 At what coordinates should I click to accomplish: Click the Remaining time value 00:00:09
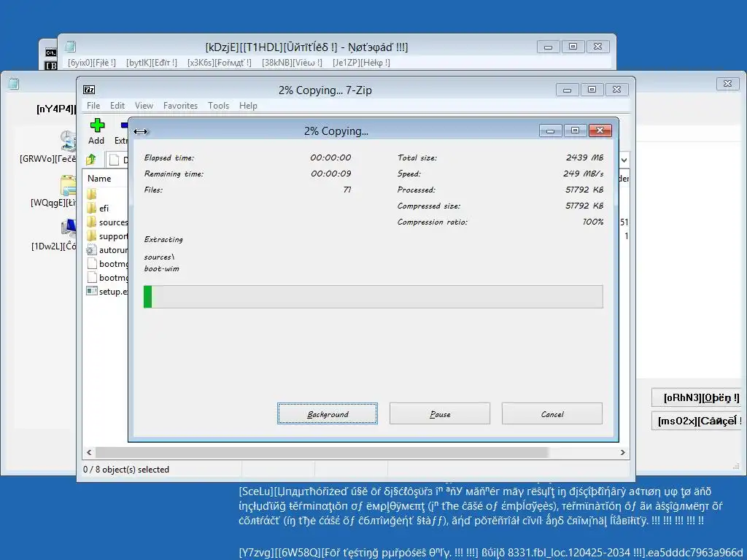pos(330,174)
